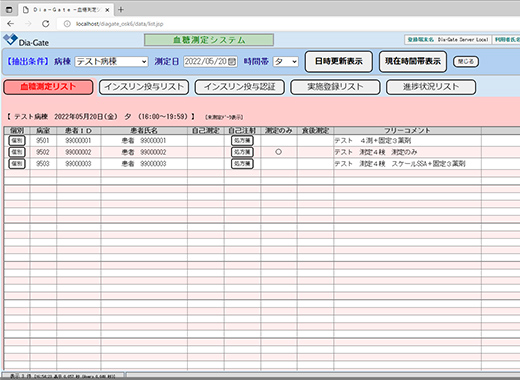Click the 患者ID column header

pos(78,130)
